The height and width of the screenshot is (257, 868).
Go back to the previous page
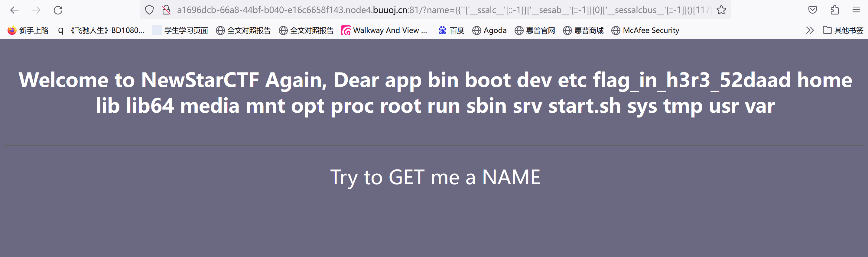point(15,10)
